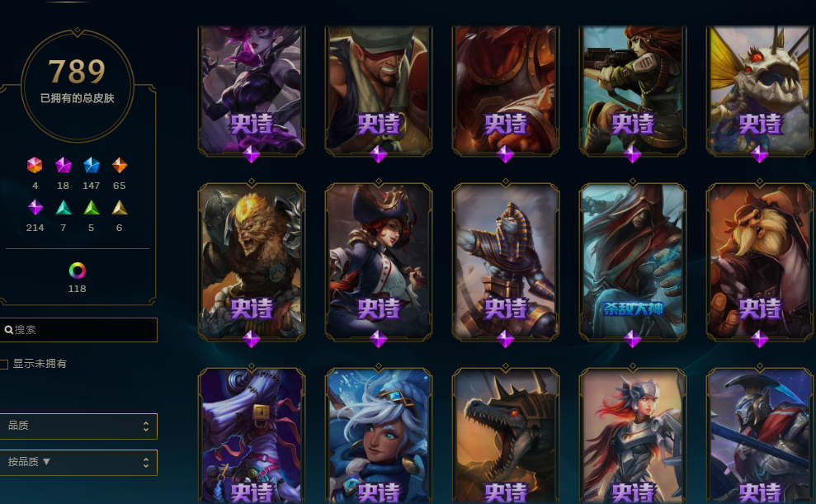The image size is (816, 504).
Task: Expand the 按品质 sort dropdown
Action: point(78,463)
